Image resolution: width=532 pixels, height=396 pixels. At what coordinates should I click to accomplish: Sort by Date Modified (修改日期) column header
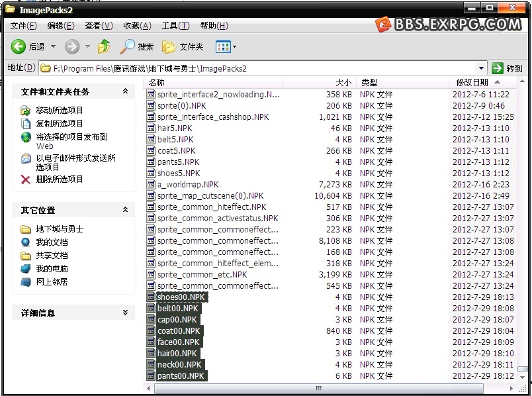pyautogui.click(x=472, y=83)
